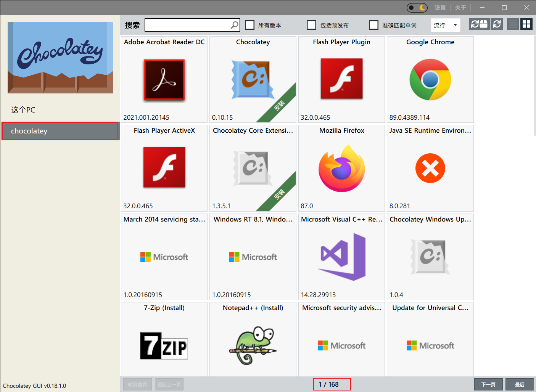Toggle dark mode with the moon switch

(x=417, y=7)
